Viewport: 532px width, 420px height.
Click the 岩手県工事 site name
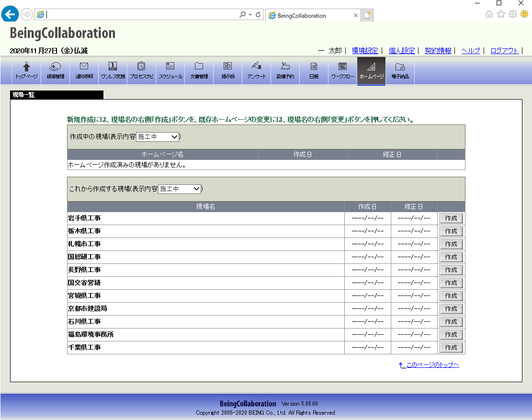pyautogui.click(x=84, y=218)
